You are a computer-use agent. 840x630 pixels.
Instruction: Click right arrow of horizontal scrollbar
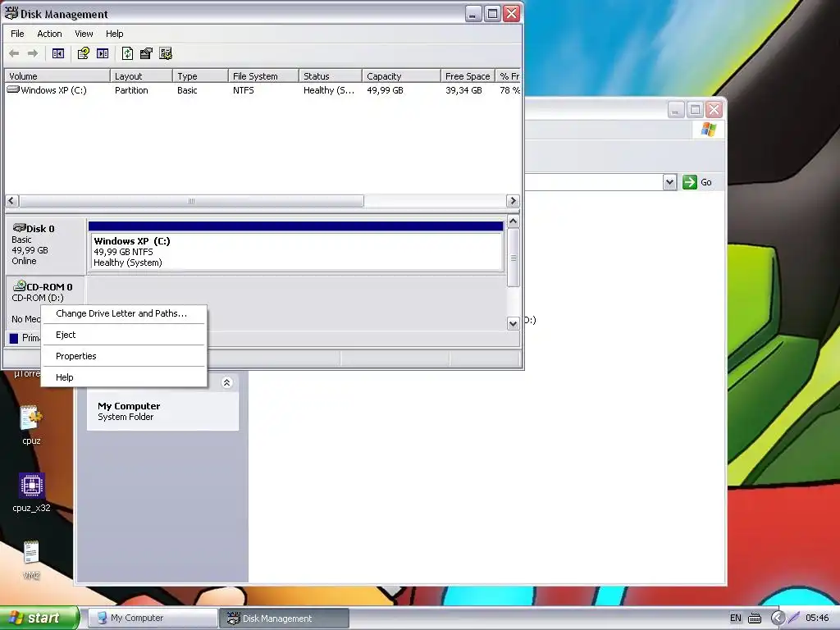tap(513, 201)
